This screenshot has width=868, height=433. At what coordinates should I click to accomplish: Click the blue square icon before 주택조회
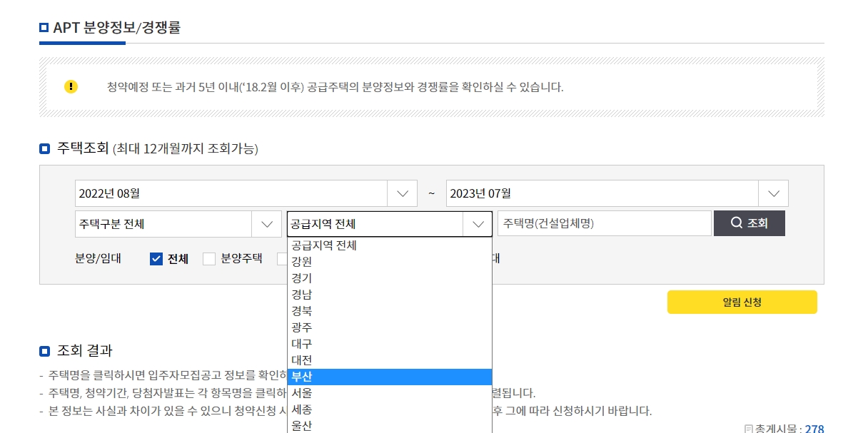(x=44, y=148)
